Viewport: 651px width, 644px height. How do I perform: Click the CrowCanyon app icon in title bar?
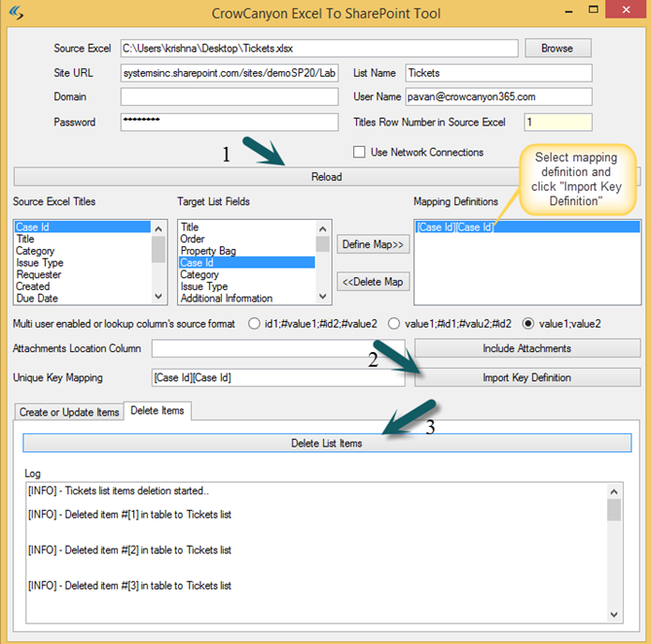[16, 13]
